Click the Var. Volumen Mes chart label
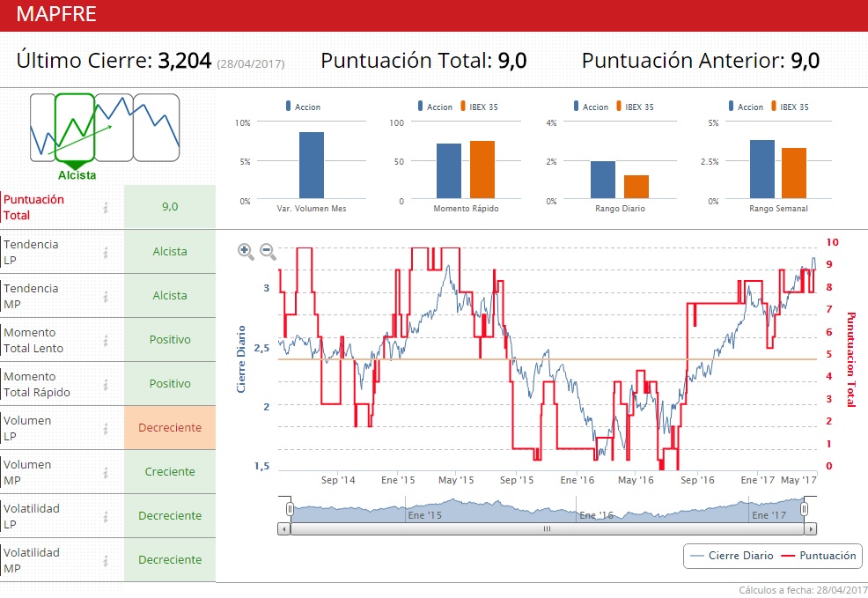Image resolution: width=868 pixels, height=598 pixels. click(312, 209)
